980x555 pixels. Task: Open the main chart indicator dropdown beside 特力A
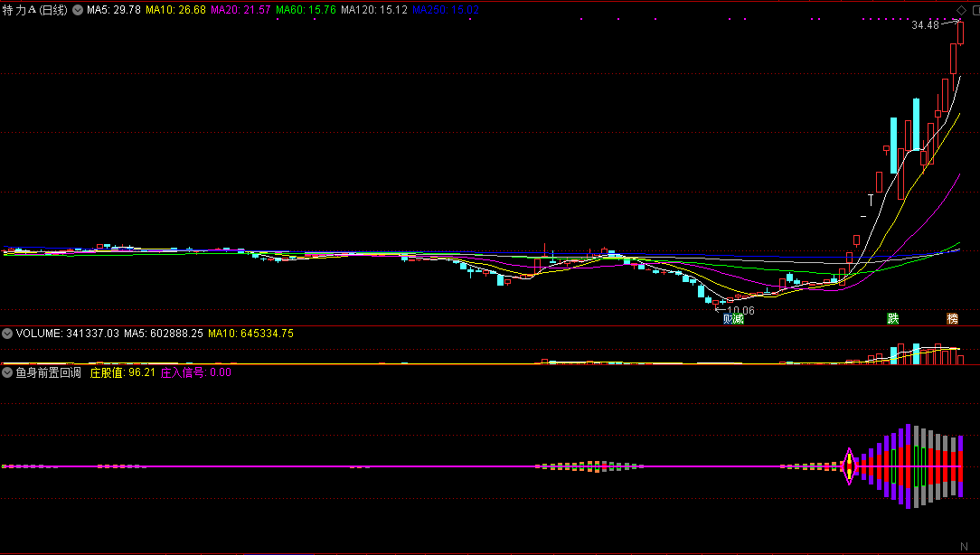click(78, 10)
